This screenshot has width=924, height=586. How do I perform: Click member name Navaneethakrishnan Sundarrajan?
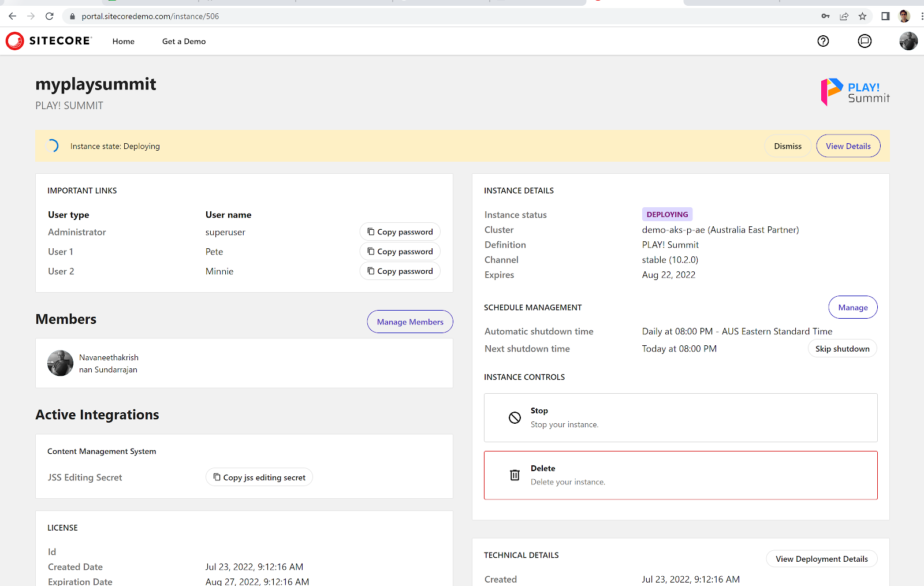[109, 364]
